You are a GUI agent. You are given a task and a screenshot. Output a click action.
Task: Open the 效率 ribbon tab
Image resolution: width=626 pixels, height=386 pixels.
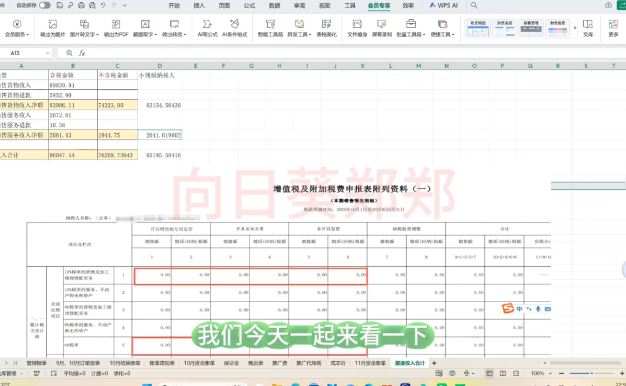click(408, 5)
